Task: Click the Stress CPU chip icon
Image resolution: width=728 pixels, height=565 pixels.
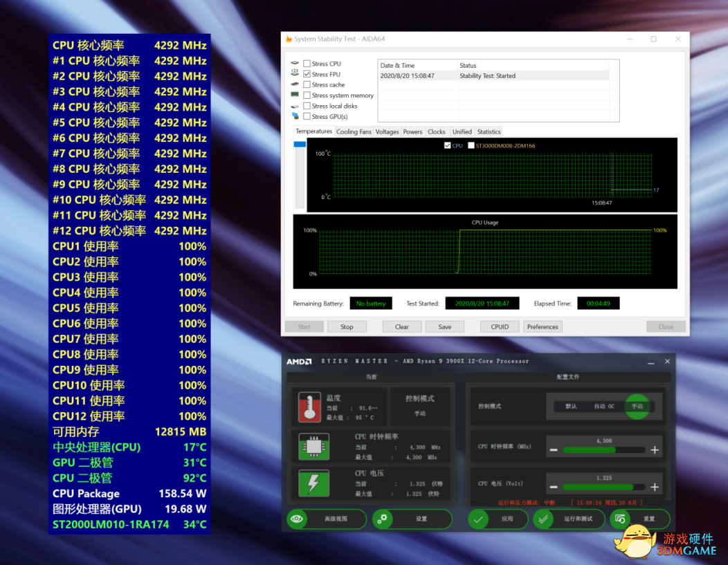Action: point(295,63)
